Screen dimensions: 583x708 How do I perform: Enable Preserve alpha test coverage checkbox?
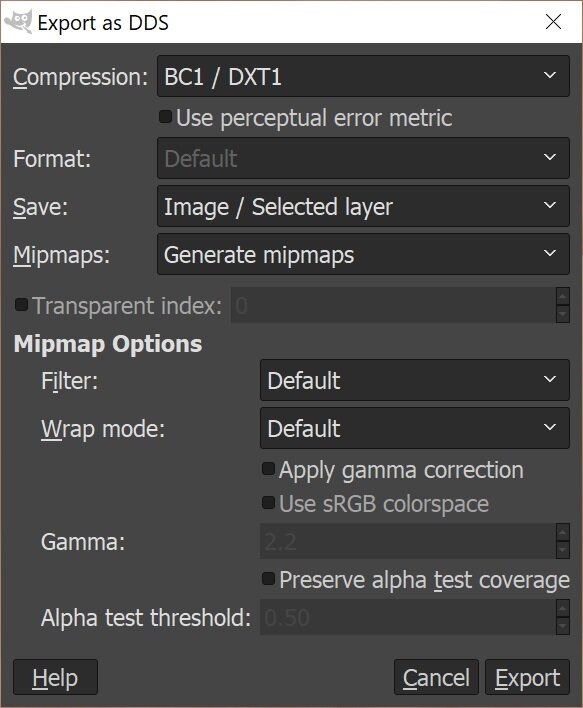pos(268,578)
